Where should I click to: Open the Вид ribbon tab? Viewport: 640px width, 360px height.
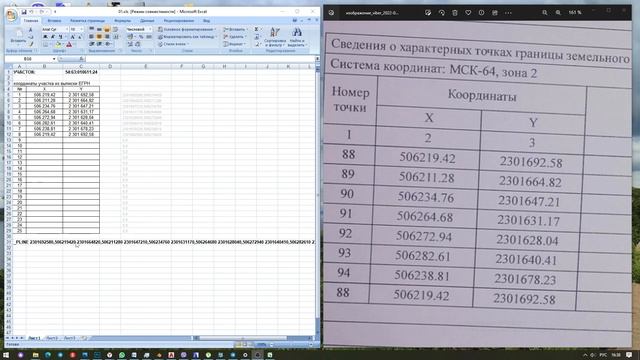tap(207, 20)
